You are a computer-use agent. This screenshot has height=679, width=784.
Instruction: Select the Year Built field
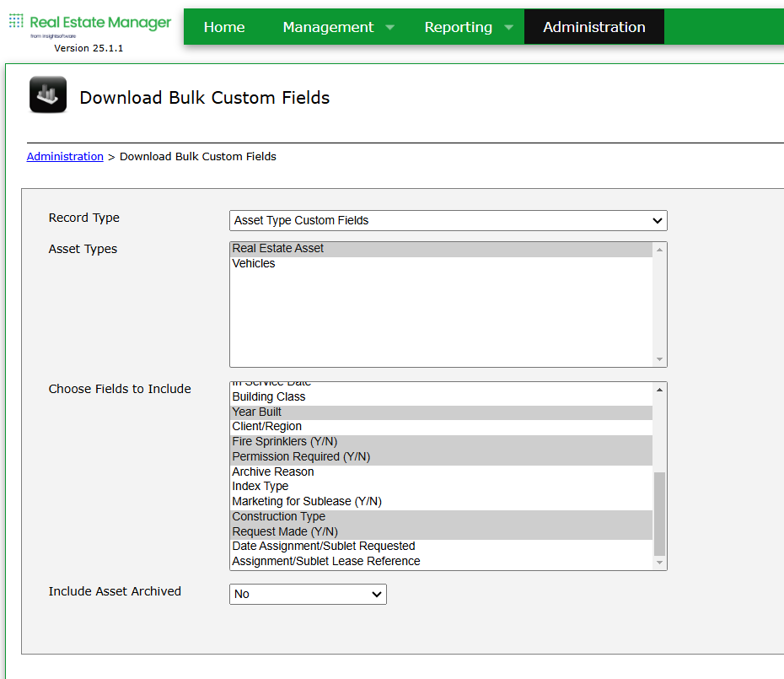click(x=442, y=412)
